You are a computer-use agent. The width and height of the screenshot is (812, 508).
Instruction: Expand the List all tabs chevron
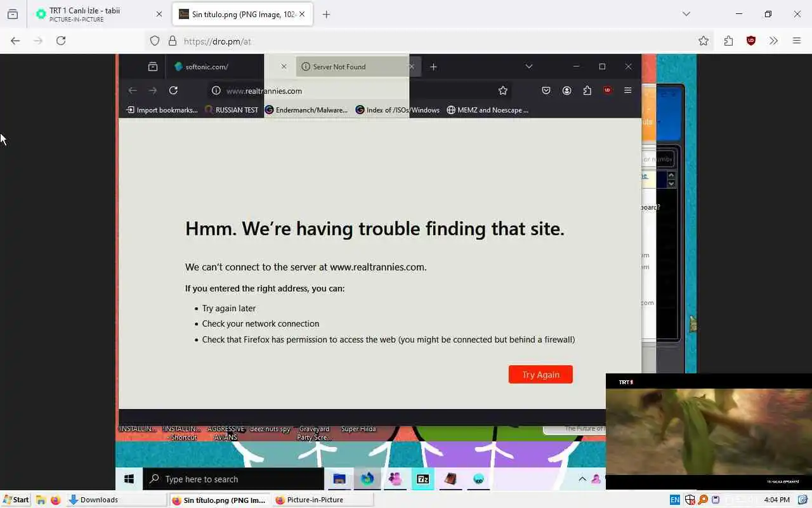pyautogui.click(x=686, y=14)
